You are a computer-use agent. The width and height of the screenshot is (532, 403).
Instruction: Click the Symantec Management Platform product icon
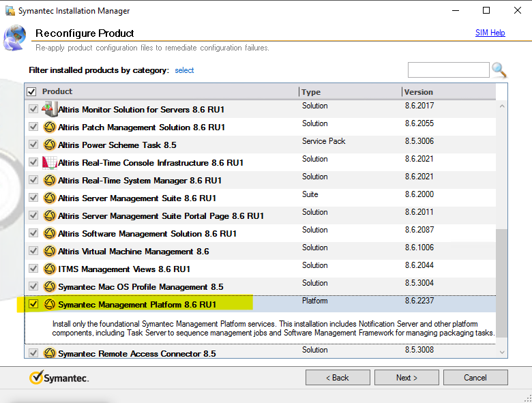(50, 304)
